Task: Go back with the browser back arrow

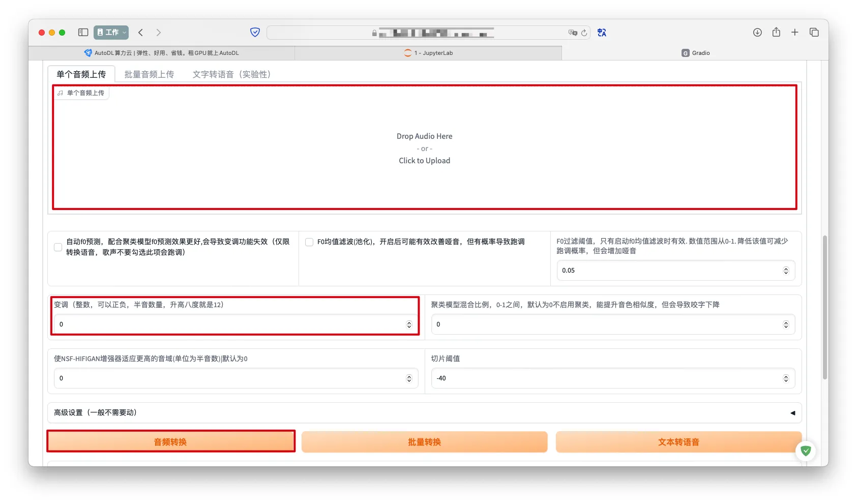Action: [x=141, y=33]
